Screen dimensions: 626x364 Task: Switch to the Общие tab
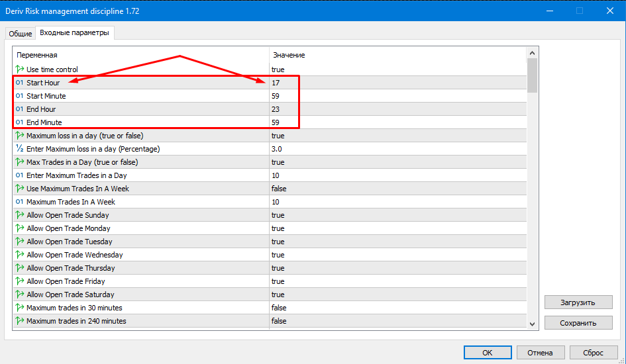[x=21, y=34]
